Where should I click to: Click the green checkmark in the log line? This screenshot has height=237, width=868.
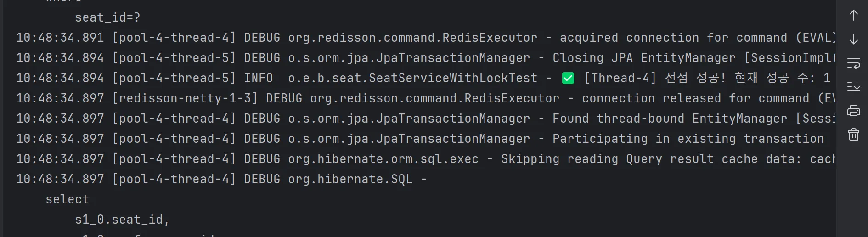(568, 78)
